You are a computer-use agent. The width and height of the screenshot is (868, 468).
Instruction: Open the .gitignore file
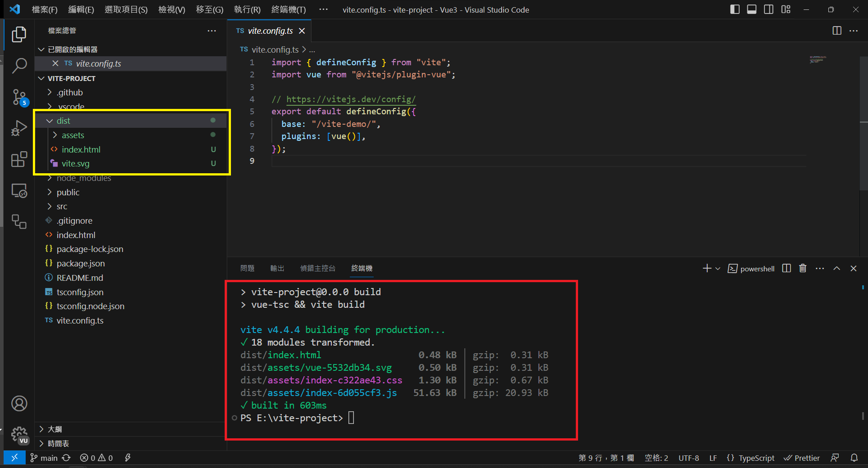click(x=131, y=220)
